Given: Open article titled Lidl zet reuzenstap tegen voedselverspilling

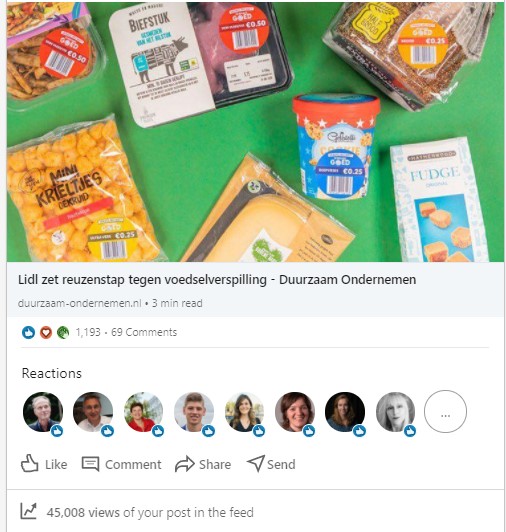Looking at the screenshot, I should 217,280.
